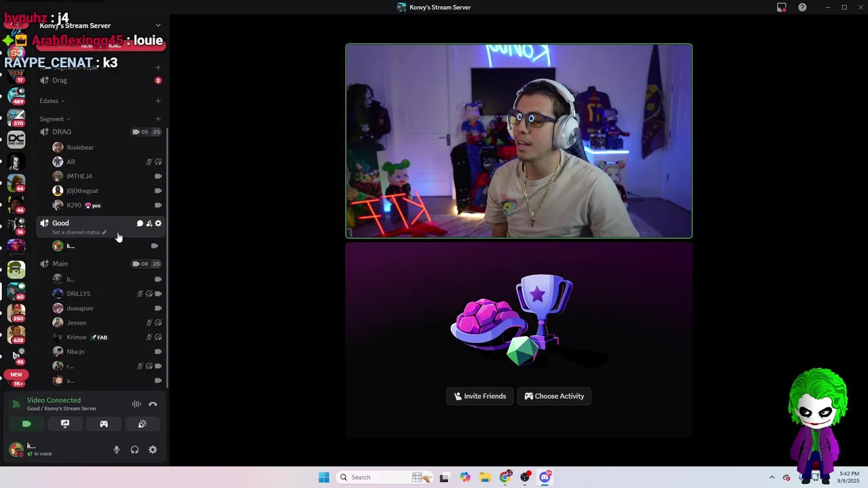Open File Explorer from taskbar
Screen dimensions: 868x488
pos(485,477)
